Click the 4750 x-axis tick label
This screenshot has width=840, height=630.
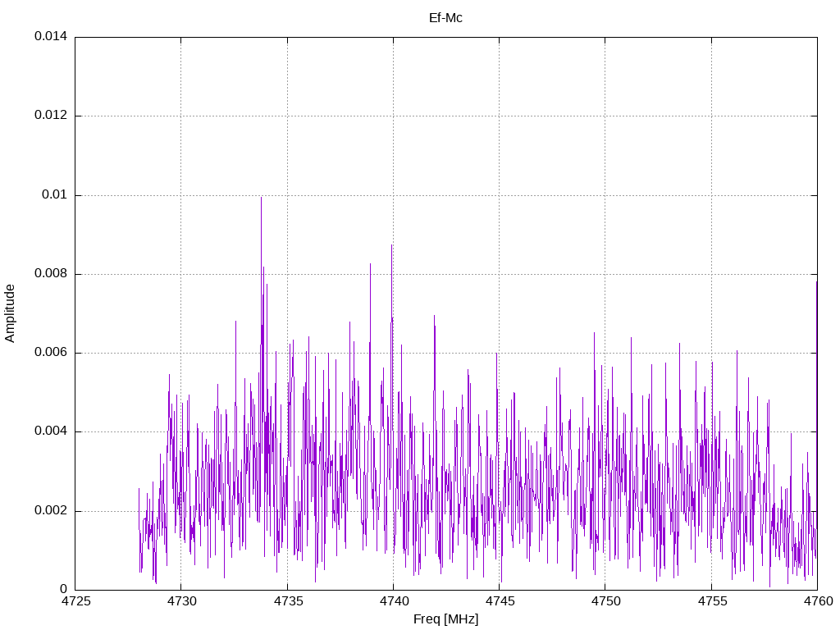coord(606,601)
